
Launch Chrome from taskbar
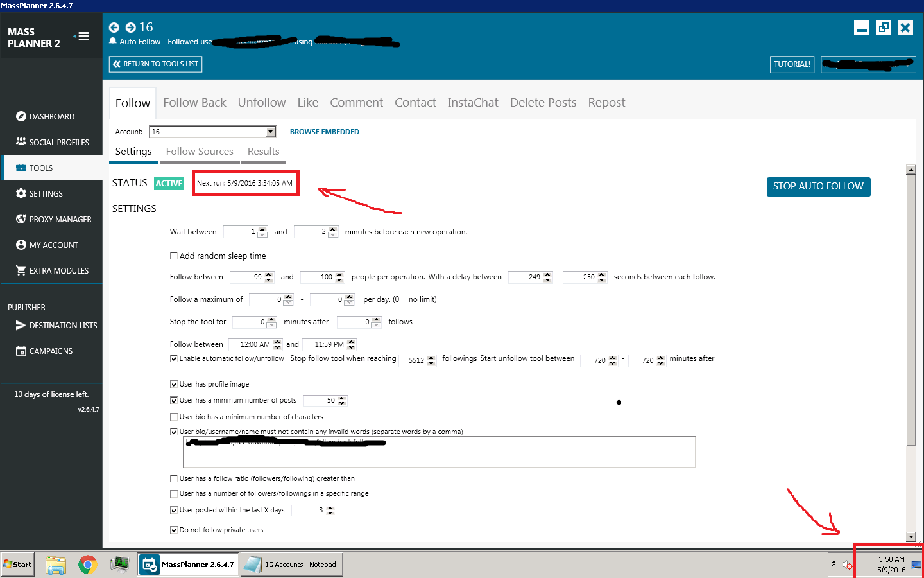[x=88, y=565]
